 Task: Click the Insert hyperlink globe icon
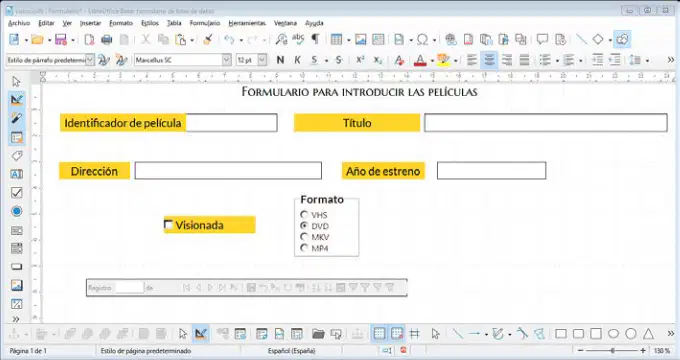point(451,39)
